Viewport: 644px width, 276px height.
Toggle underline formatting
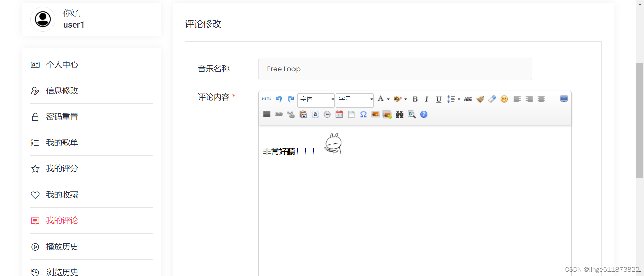coord(439,99)
